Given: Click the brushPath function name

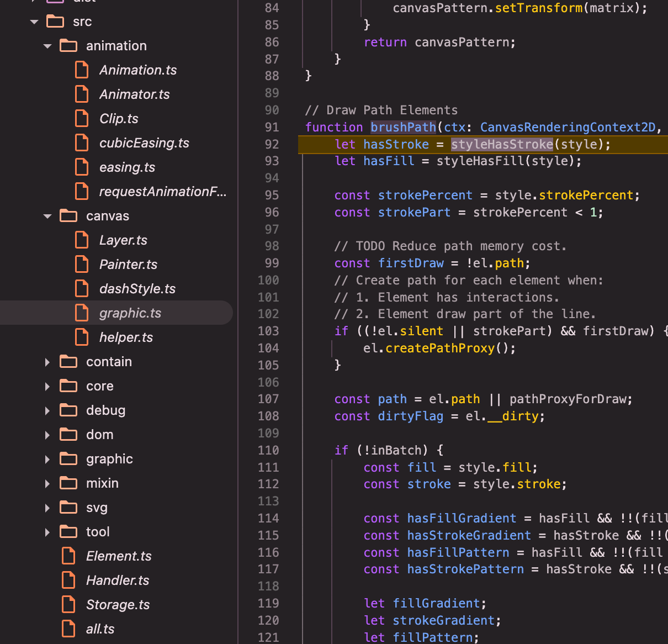Looking at the screenshot, I should (403, 128).
